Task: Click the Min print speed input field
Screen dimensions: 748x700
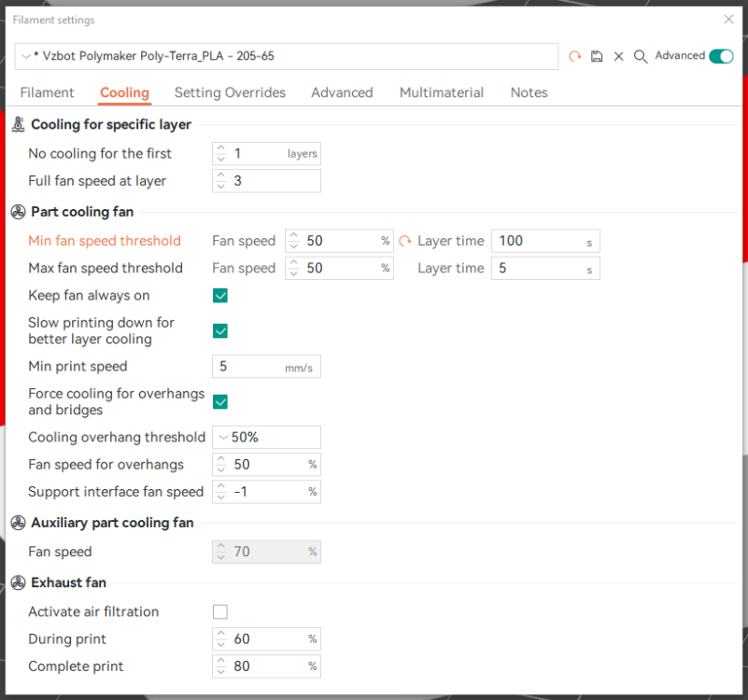Action: 266,367
